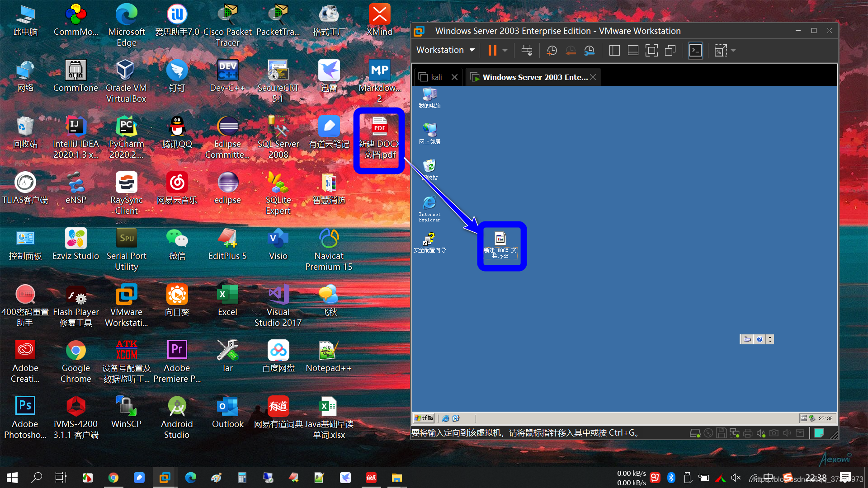Launch Notepad++ from desktop
This screenshot has width=868, height=488.
click(x=329, y=356)
